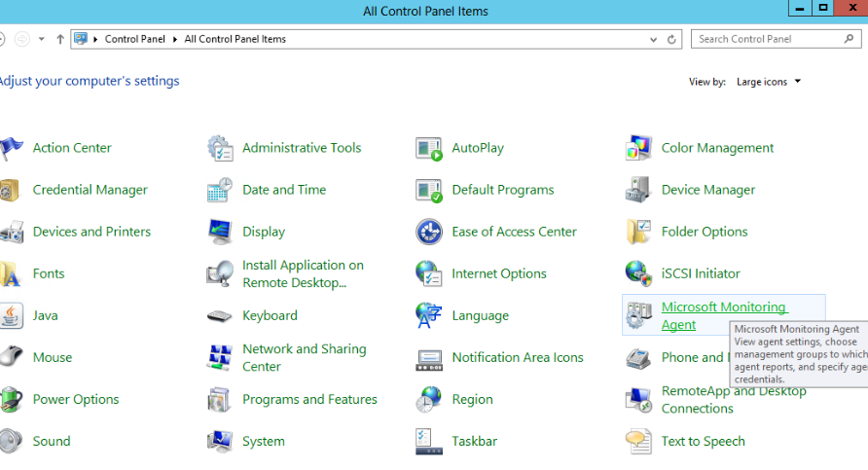Click the Control Panel breadcrumb in address bar
Screen dimensions: 868x470
(134, 39)
